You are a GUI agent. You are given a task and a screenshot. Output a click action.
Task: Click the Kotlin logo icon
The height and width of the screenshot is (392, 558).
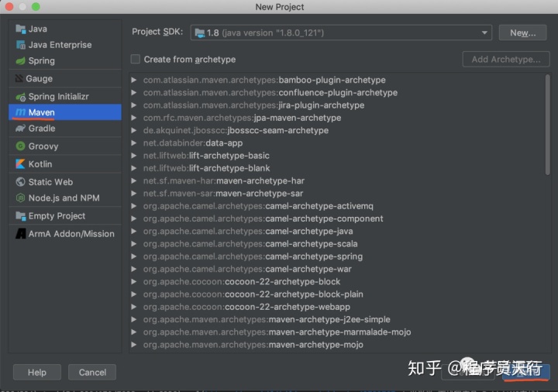pyautogui.click(x=21, y=164)
